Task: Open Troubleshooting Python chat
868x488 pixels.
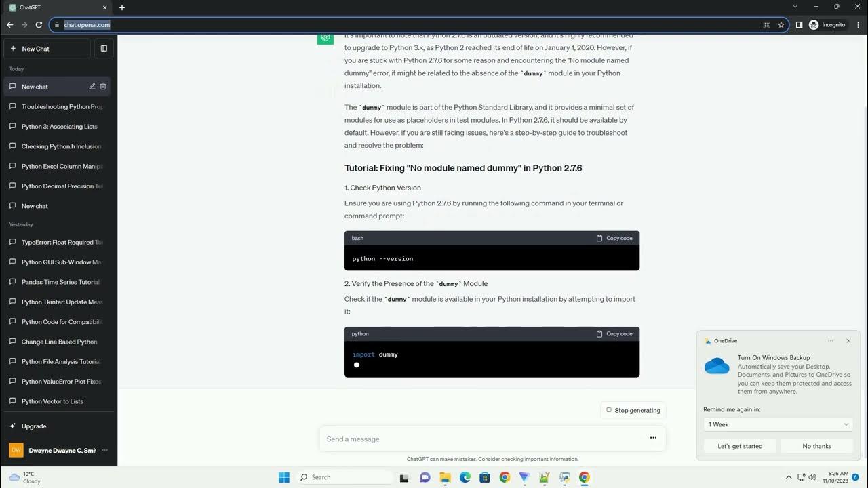Action: coord(57,106)
